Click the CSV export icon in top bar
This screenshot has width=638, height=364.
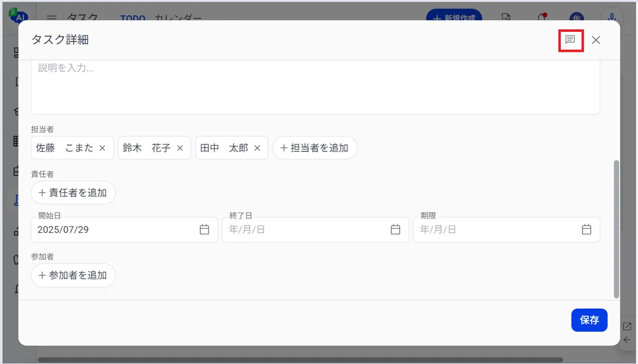tap(506, 17)
